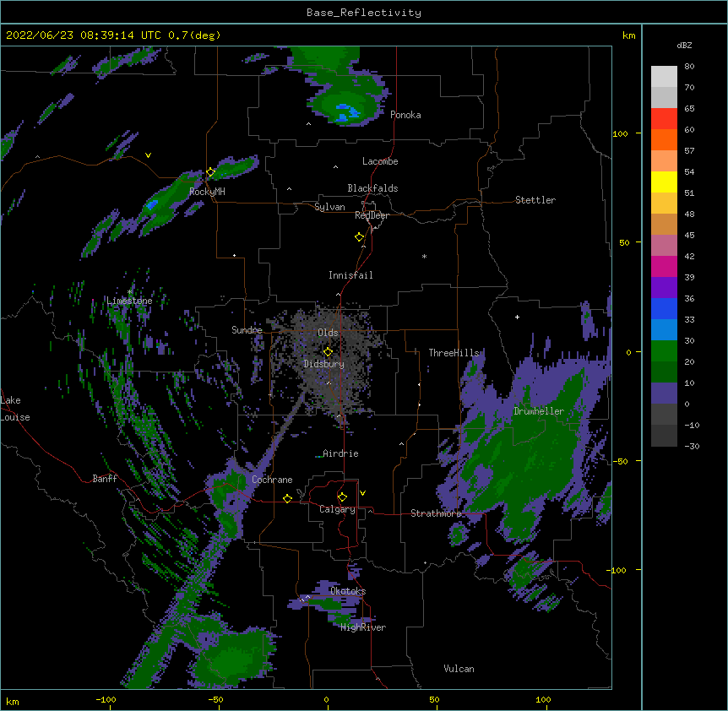Screen dimensions: 728x711
Task: Click the yellow v marker northwest of RockyMH
Action: pyautogui.click(x=148, y=155)
